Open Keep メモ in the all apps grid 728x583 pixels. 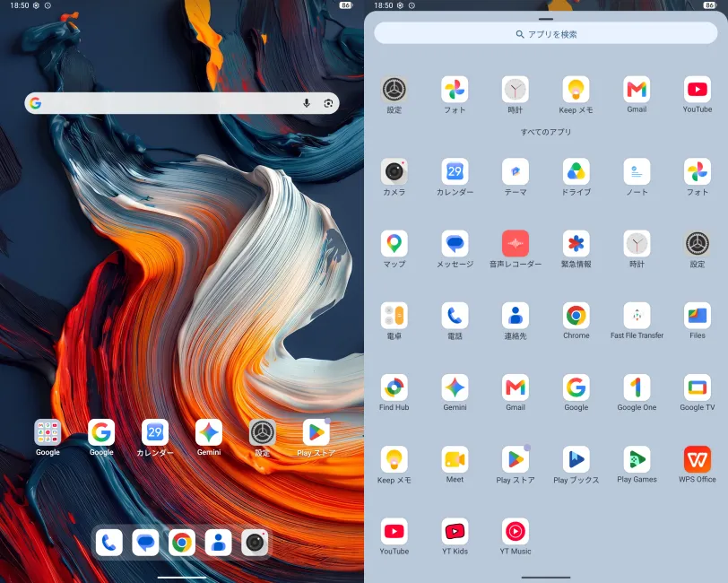tap(394, 459)
